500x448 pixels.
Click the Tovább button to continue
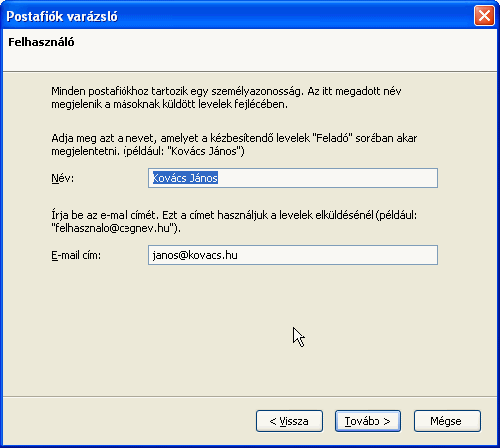(x=368, y=421)
